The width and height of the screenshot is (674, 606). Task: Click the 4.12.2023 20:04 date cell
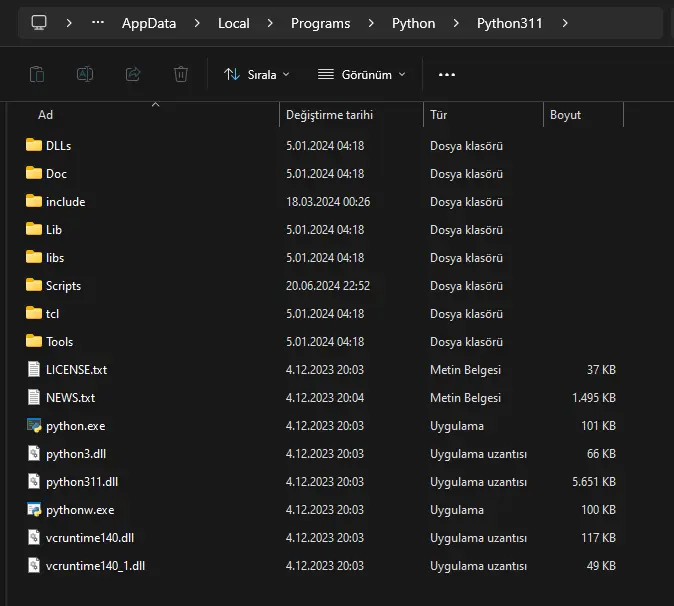325,398
